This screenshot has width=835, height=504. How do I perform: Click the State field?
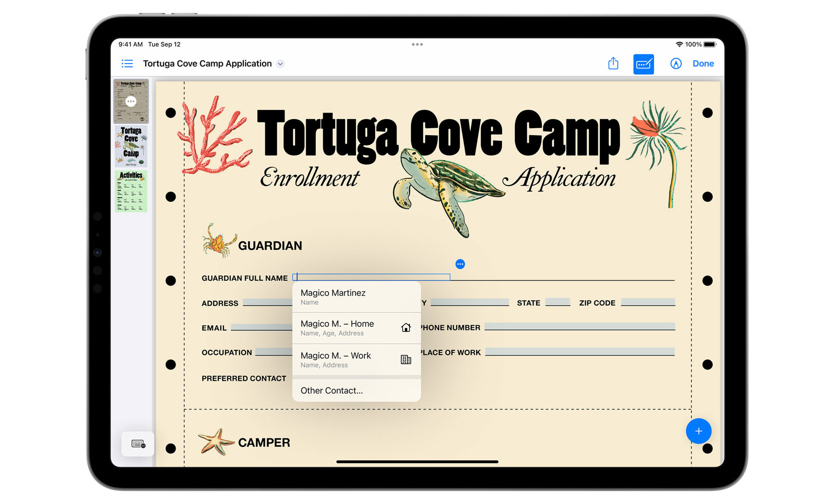[x=558, y=302]
